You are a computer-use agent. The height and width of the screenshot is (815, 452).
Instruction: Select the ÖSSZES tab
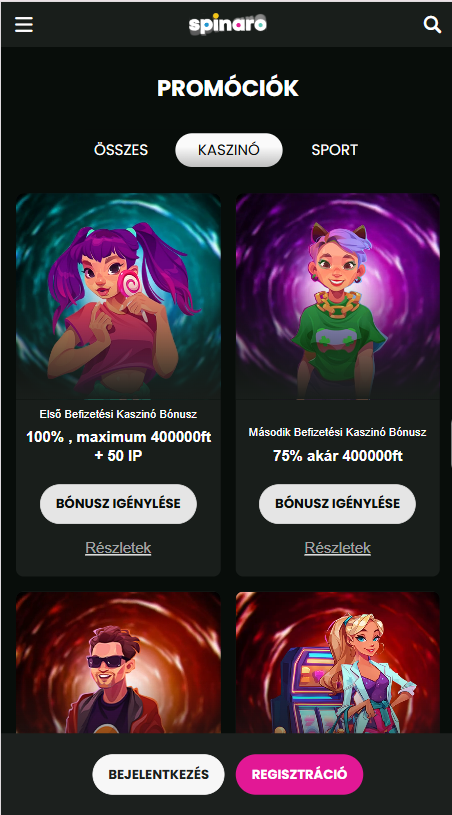121,150
